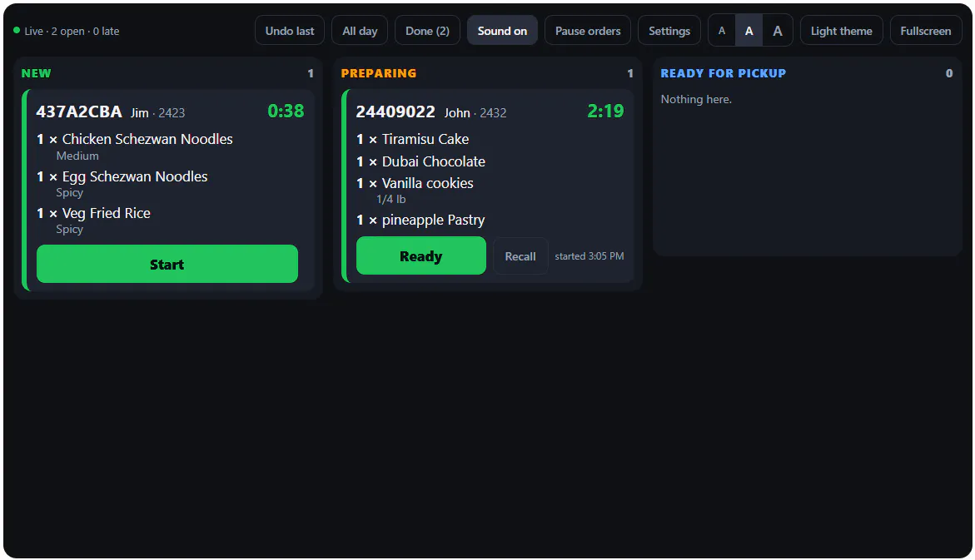The width and height of the screenshot is (975, 560).
Task: Click customer name John · 2432
Action: (475, 113)
